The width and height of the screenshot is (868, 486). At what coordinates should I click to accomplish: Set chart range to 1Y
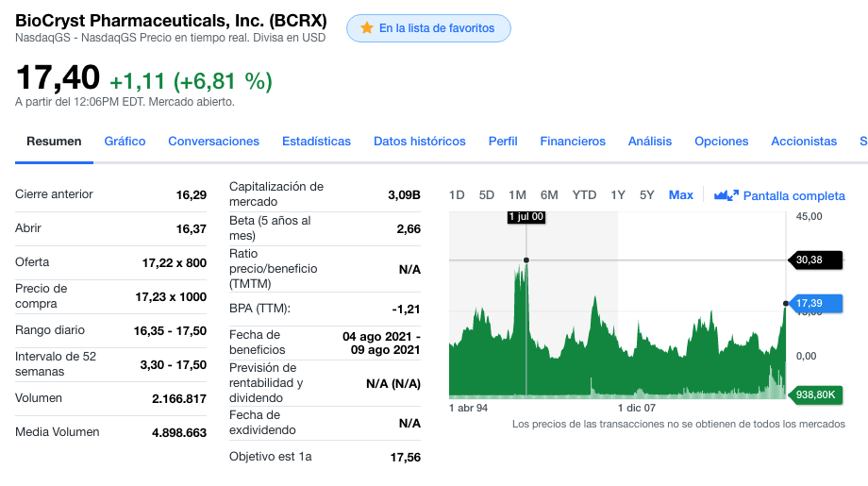[618, 194]
